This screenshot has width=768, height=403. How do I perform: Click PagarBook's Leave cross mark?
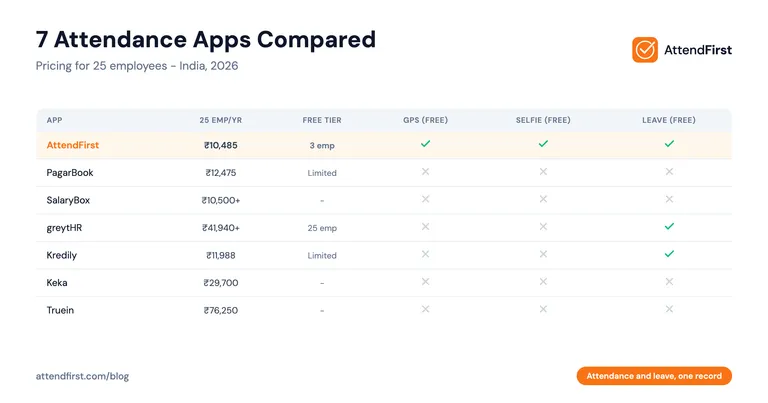coord(669,171)
